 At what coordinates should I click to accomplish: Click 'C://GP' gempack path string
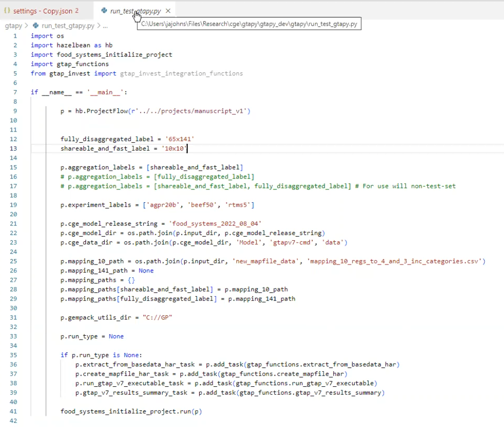[x=157, y=318]
